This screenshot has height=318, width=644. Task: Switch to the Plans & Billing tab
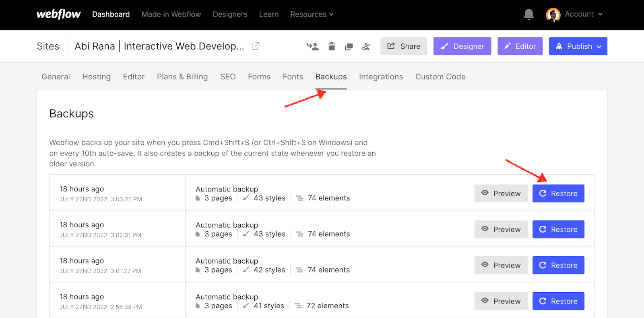click(182, 77)
